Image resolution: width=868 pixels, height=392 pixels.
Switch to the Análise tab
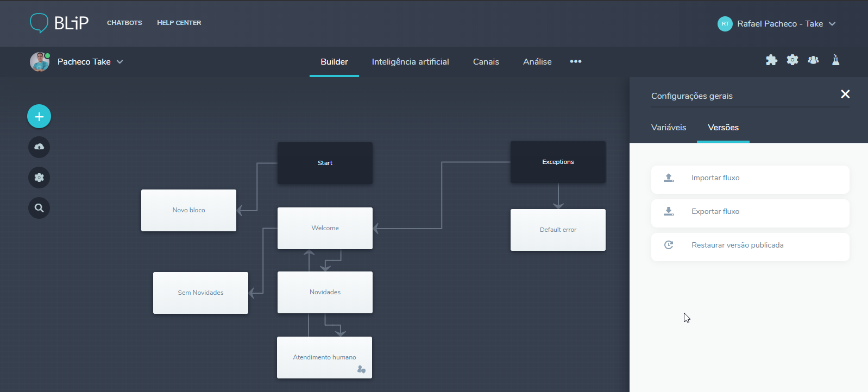[x=537, y=62]
